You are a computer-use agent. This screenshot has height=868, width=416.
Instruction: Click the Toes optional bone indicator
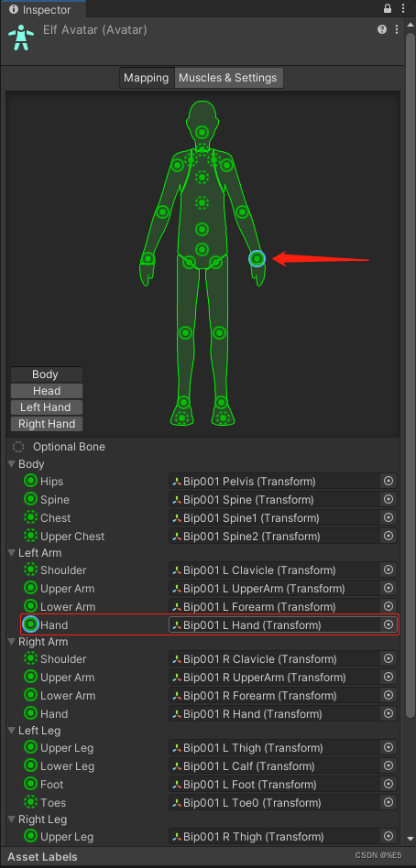click(31, 802)
